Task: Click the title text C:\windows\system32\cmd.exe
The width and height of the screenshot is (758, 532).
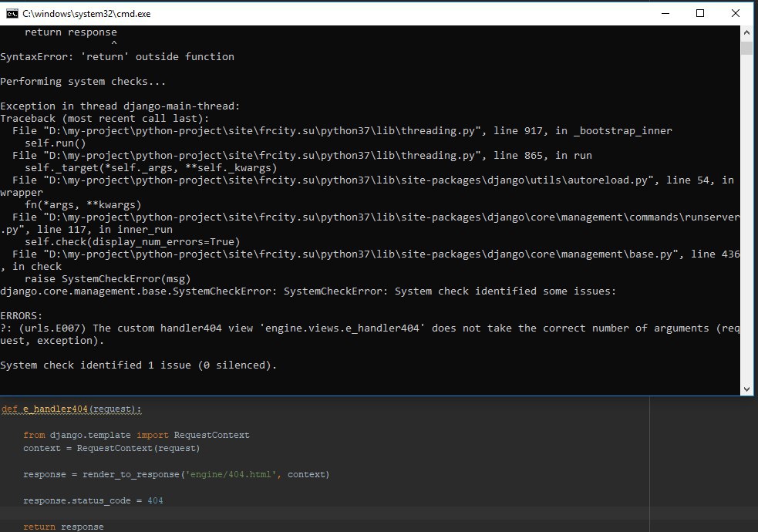Action: tap(86, 14)
